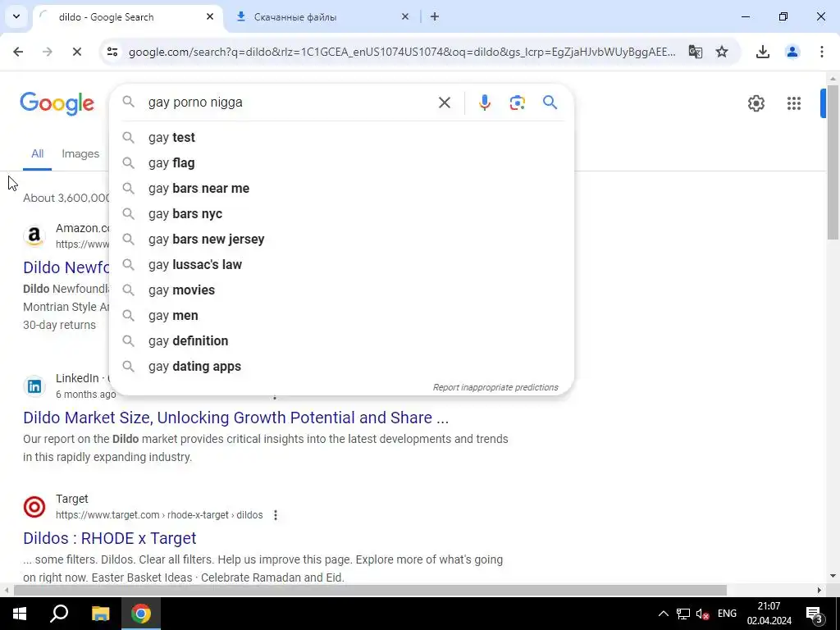Switch ENG input language
The width and height of the screenshot is (840, 630).
727,614
